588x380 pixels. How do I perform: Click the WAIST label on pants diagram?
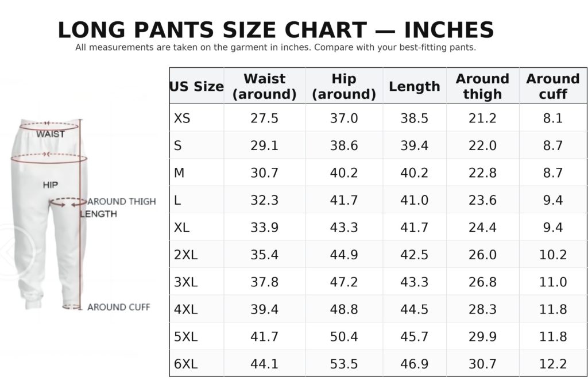click(x=51, y=134)
